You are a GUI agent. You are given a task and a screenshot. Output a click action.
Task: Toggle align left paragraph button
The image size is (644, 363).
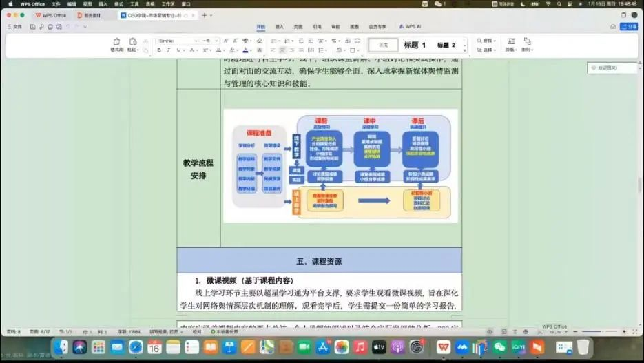(x=273, y=50)
